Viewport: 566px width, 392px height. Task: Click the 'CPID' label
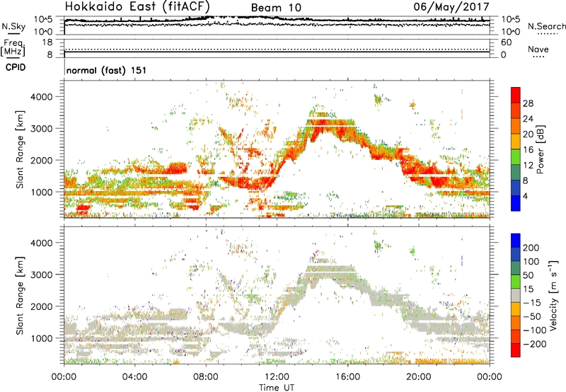[16, 67]
